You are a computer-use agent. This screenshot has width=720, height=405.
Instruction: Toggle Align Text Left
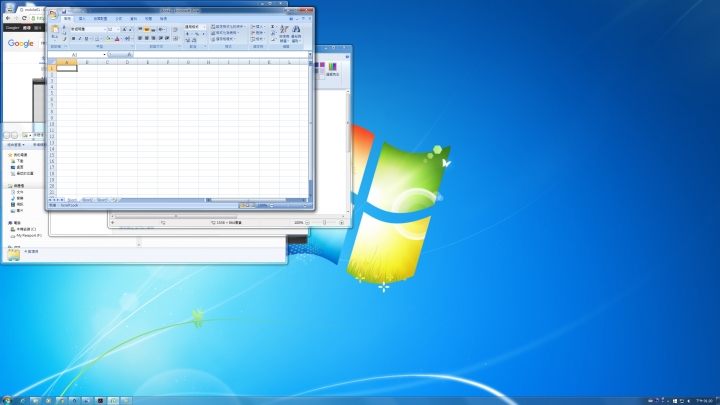pyautogui.click(x=140, y=38)
